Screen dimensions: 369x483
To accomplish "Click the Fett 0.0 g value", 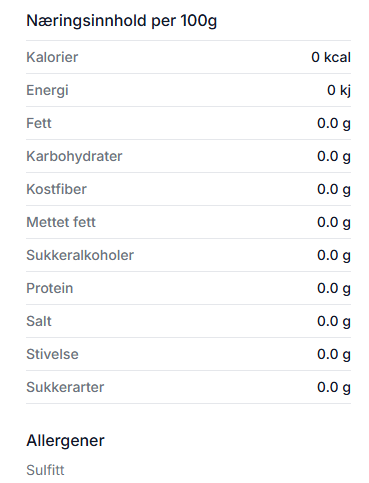I will [334, 124].
